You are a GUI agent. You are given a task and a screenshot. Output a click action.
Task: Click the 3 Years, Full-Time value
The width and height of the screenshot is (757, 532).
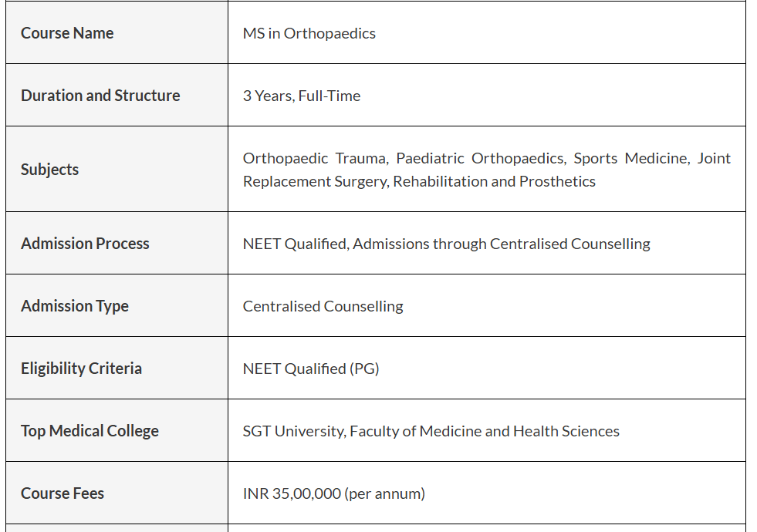(302, 96)
